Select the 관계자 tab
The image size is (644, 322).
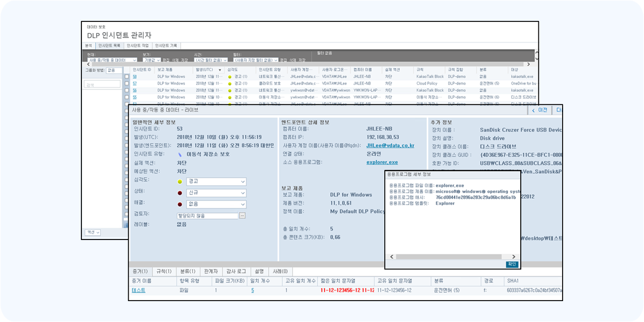tap(211, 272)
